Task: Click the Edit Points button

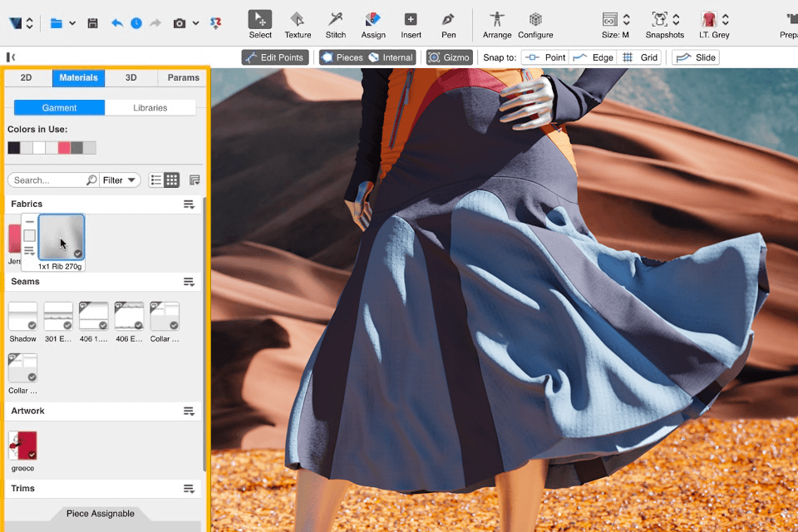Action: click(x=274, y=57)
